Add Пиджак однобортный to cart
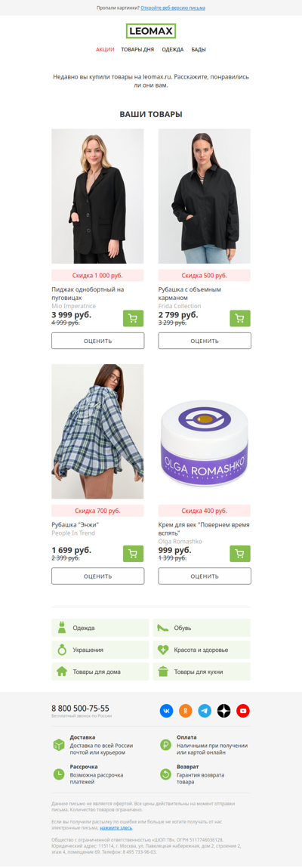The height and width of the screenshot is (868, 302). pyautogui.click(x=133, y=318)
